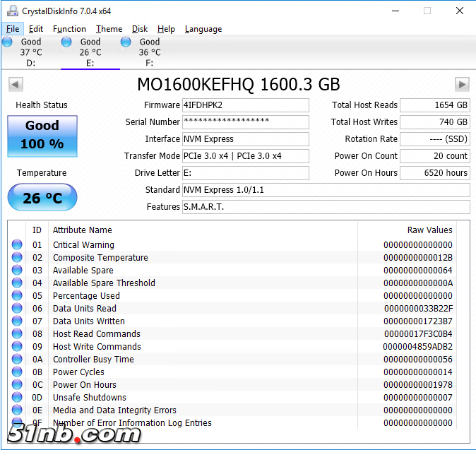Select the F: drive tab at 36 °C
This screenshot has height=450, width=476.
(x=150, y=52)
